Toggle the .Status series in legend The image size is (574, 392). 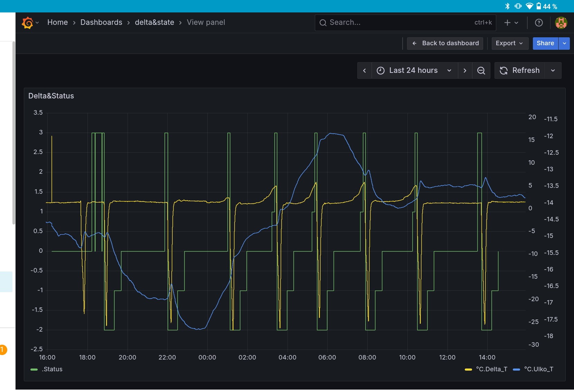pos(52,369)
